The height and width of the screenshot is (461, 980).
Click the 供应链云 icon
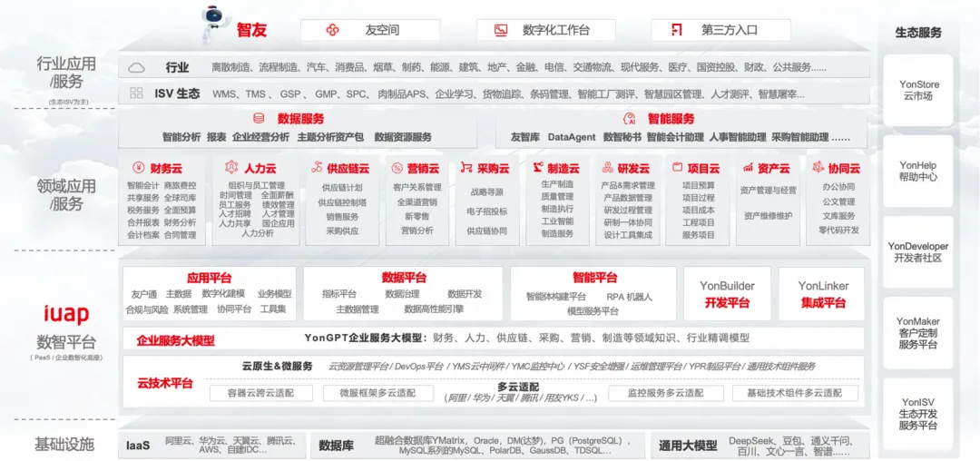pyautogui.click(x=317, y=168)
